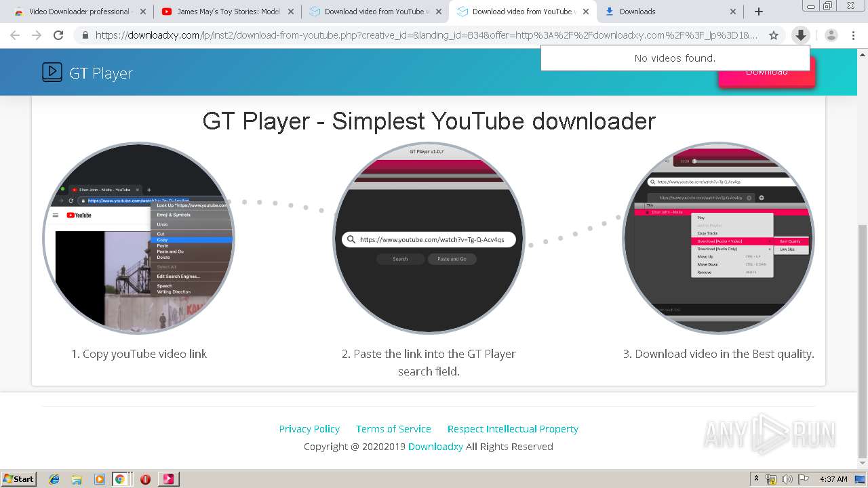
Task: Open the Windows Start menu
Action: click(x=18, y=479)
